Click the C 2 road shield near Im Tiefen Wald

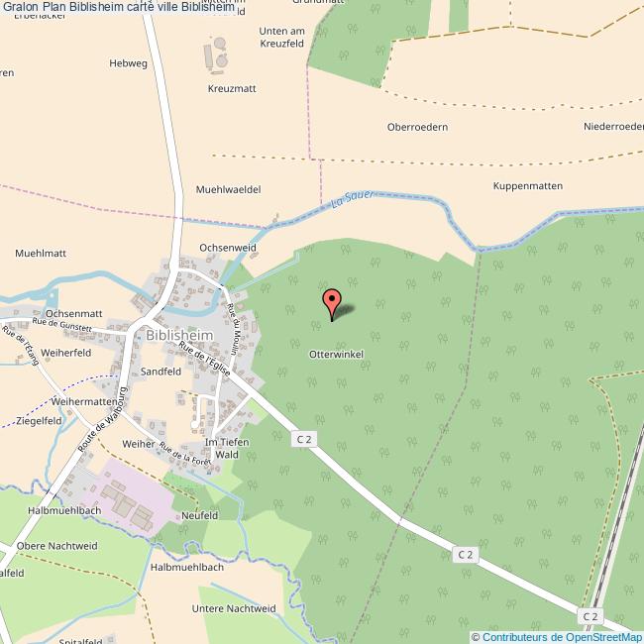coord(304,439)
